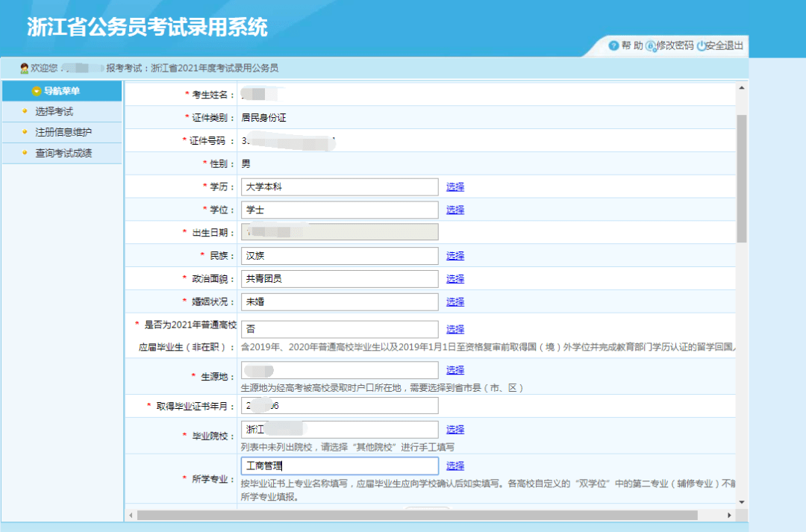Click 选择 link next to 政治面貌
The image size is (806, 532).
tap(455, 278)
